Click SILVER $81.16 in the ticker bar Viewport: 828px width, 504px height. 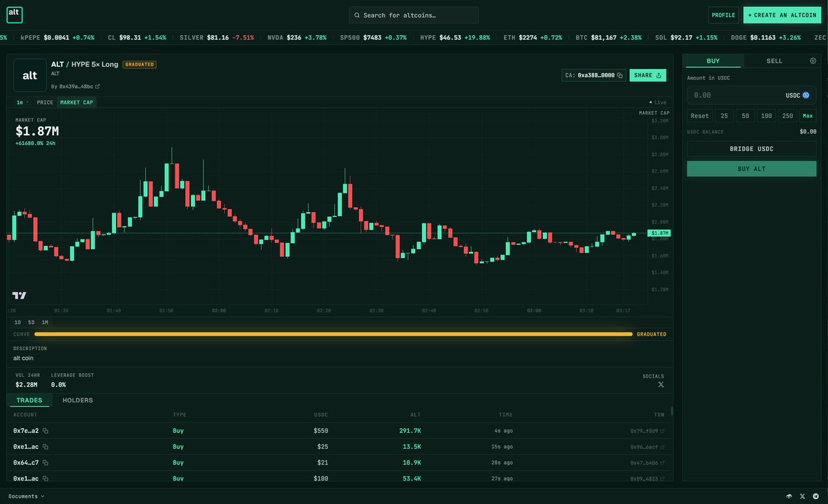pyautogui.click(x=217, y=37)
